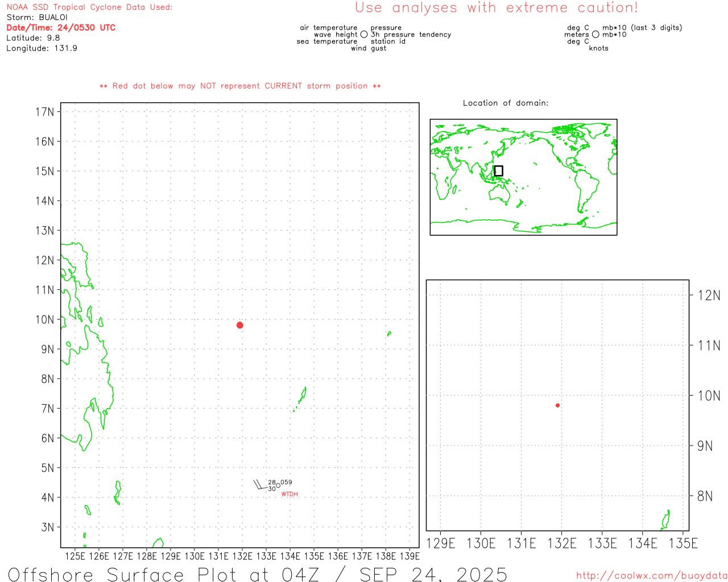The width and height of the screenshot is (728, 582).
Task: Click the 'Location of domain:' heading
Action: [x=506, y=103]
